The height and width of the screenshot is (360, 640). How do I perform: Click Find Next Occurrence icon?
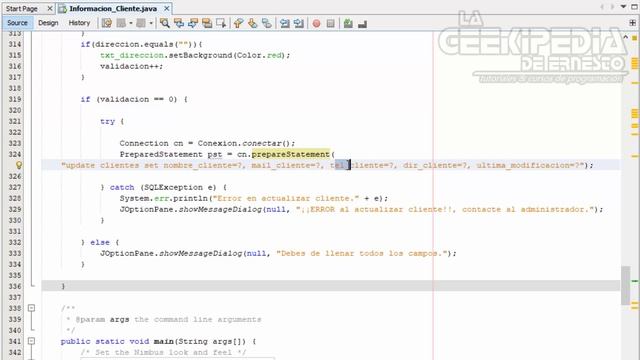coord(193,23)
